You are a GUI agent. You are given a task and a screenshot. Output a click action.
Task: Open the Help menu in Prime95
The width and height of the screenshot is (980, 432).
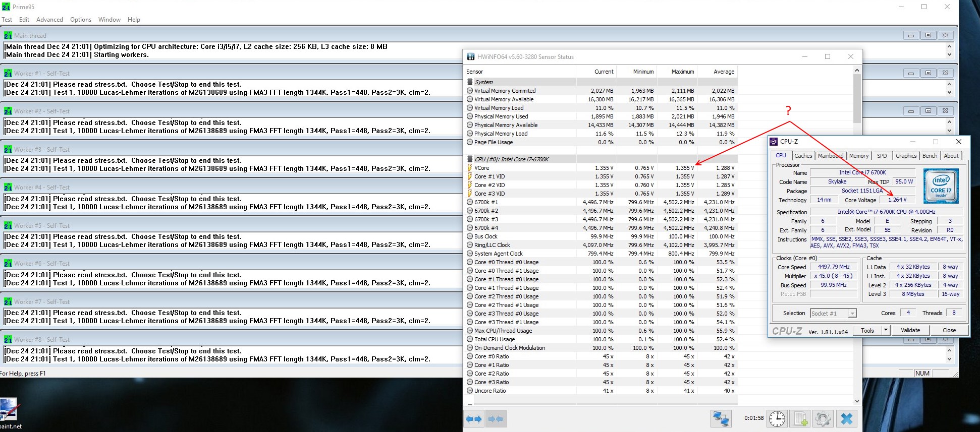coord(134,20)
